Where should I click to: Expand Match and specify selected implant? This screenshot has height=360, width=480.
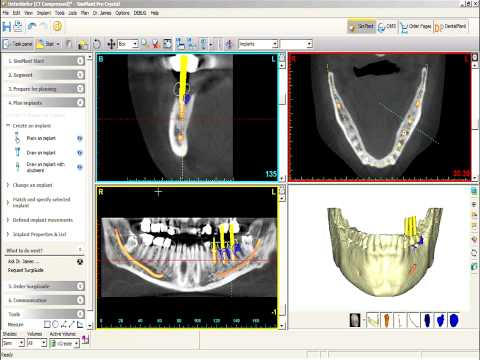(39, 202)
